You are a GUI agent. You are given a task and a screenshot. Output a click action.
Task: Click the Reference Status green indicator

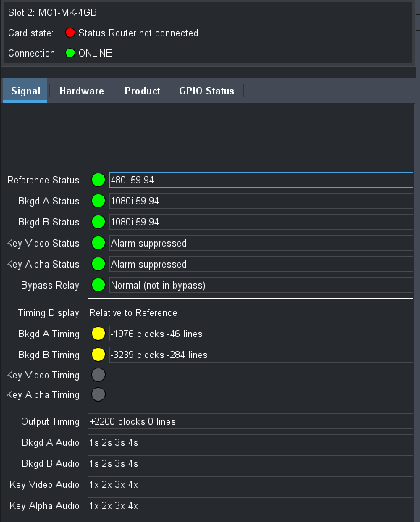pos(98,180)
